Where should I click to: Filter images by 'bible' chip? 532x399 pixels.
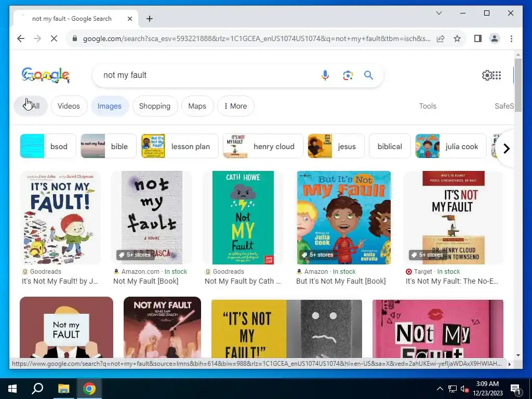tap(108, 146)
